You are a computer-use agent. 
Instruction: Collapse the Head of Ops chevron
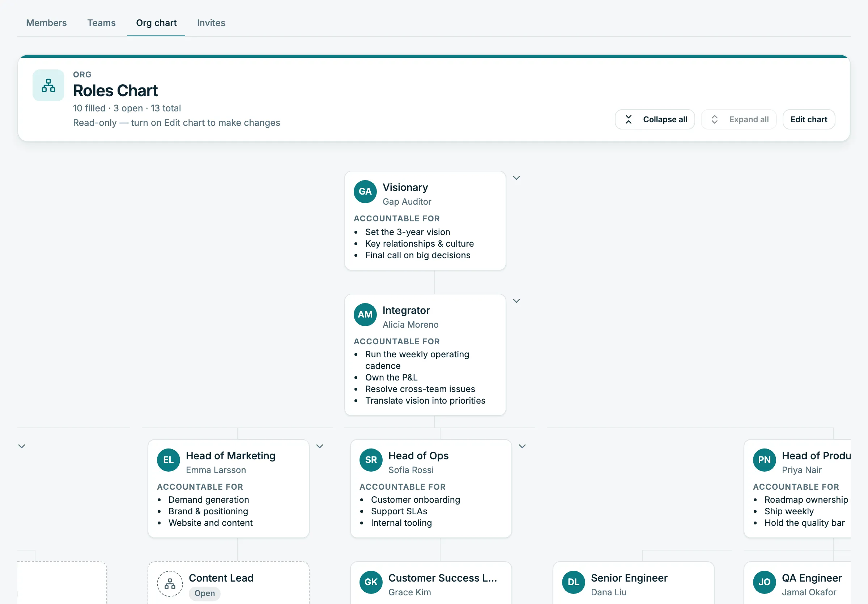pos(523,446)
